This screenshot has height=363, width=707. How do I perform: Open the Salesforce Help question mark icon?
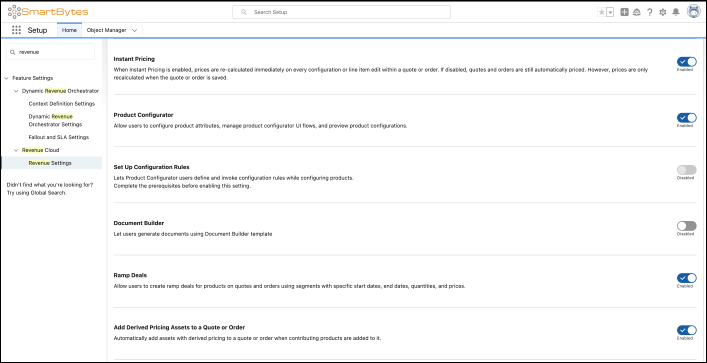tap(649, 12)
